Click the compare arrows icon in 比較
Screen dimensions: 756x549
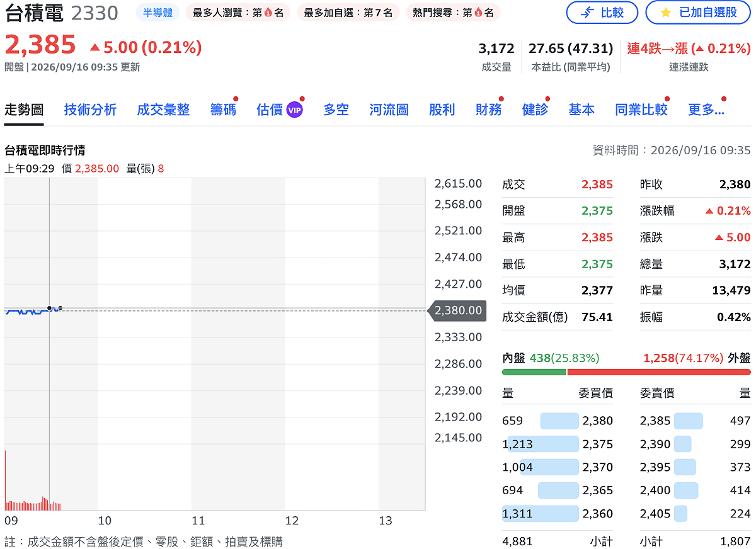(587, 13)
